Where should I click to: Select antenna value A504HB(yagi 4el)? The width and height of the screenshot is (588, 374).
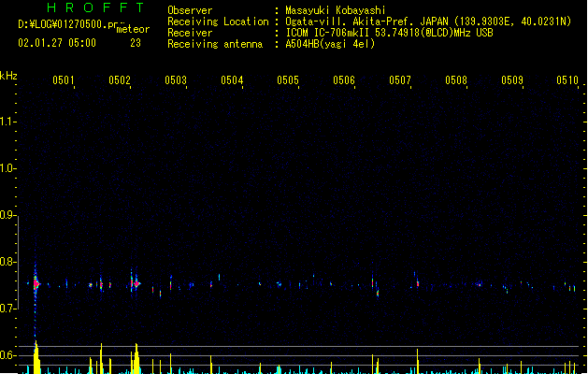(330, 44)
